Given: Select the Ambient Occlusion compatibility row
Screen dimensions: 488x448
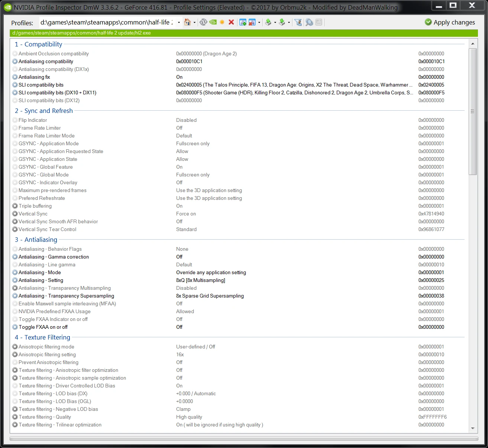Looking at the screenshot, I should pyautogui.click(x=238, y=53).
